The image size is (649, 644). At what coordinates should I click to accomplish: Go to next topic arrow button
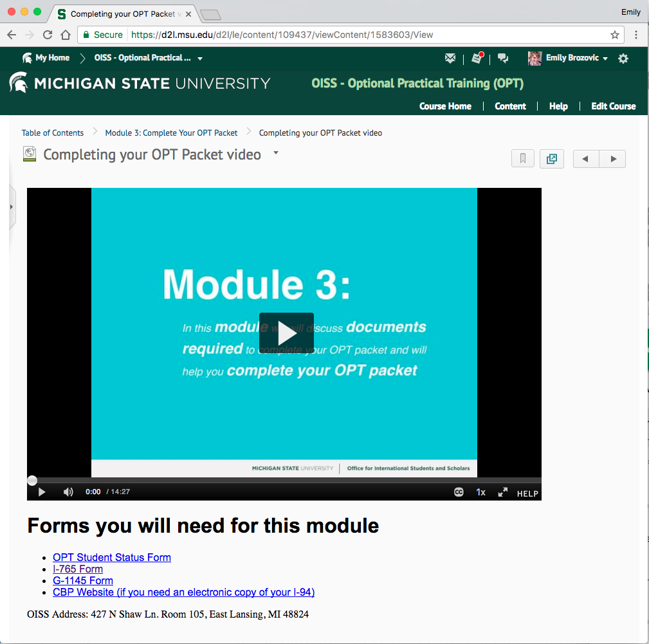(613, 159)
